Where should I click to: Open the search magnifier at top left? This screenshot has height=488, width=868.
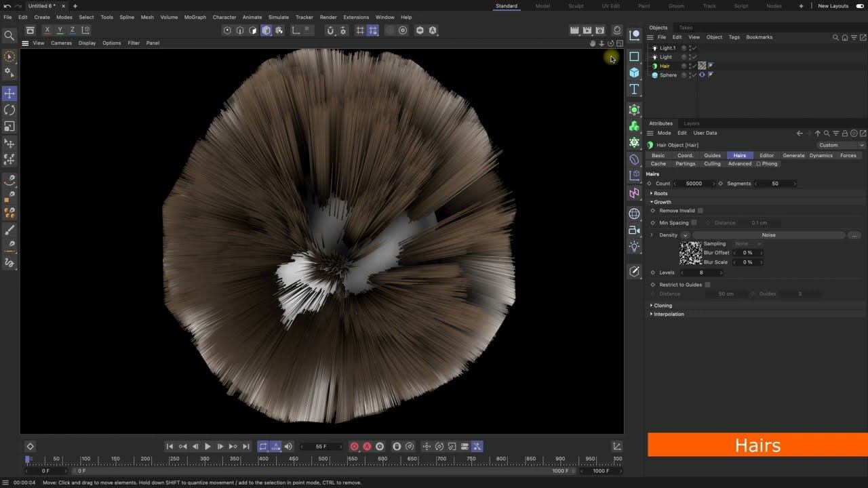point(9,35)
